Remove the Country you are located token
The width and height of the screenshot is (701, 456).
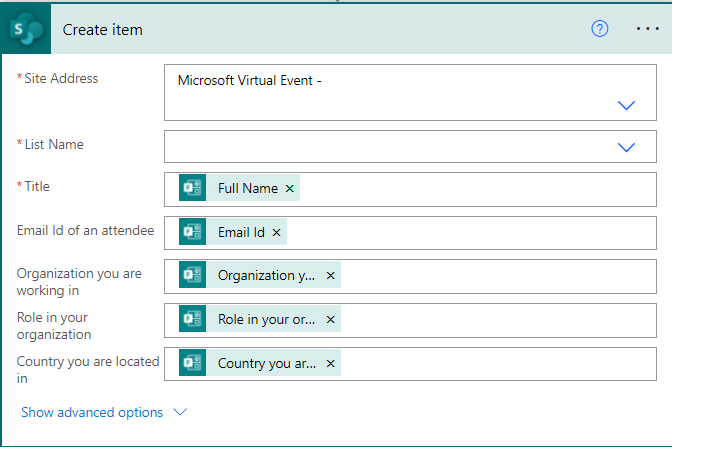(331, 363)
